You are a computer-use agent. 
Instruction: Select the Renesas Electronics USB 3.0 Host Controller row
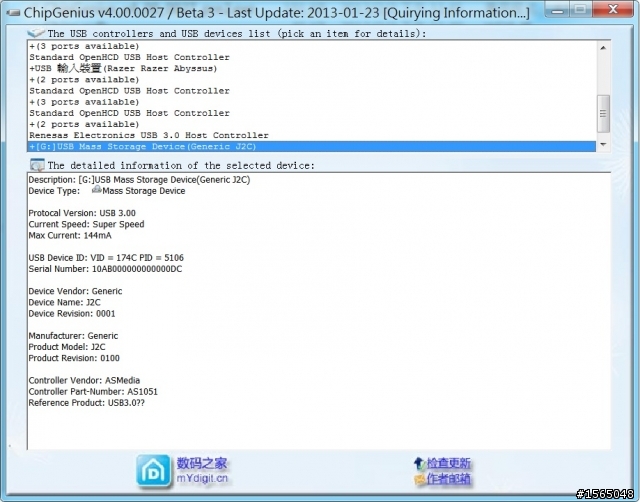pyautogui.click(x=312, y=135)
